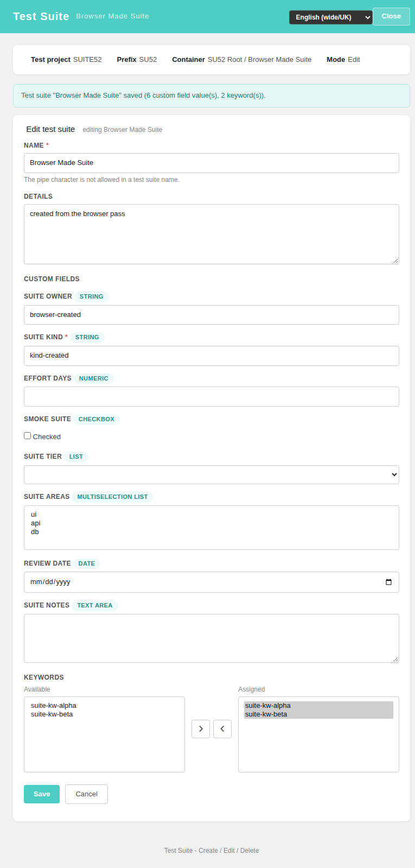Toggle the Smoke Suite Checked checkbox
The image size is (415, 868).
pyautogui.click(x=28, y=436)
